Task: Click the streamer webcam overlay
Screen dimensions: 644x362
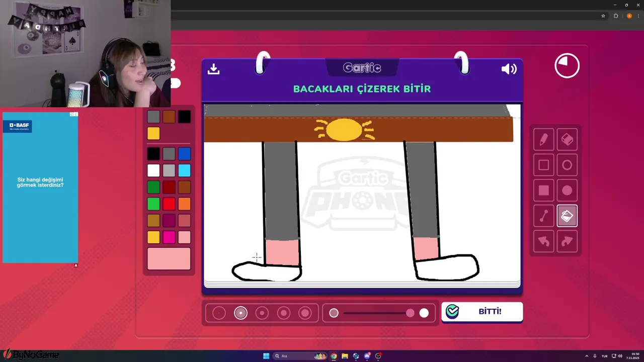Action: [x=85, y=53]
